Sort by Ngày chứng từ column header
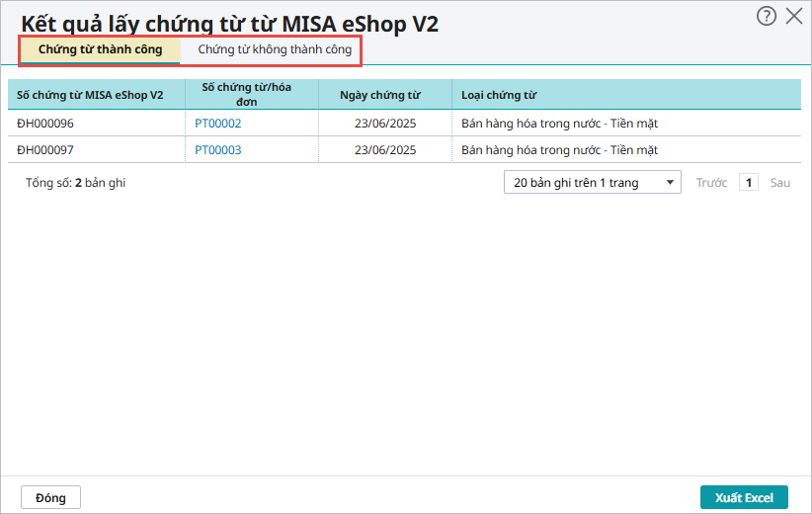Screen dimensions: 812x514 tap(380, 95)
